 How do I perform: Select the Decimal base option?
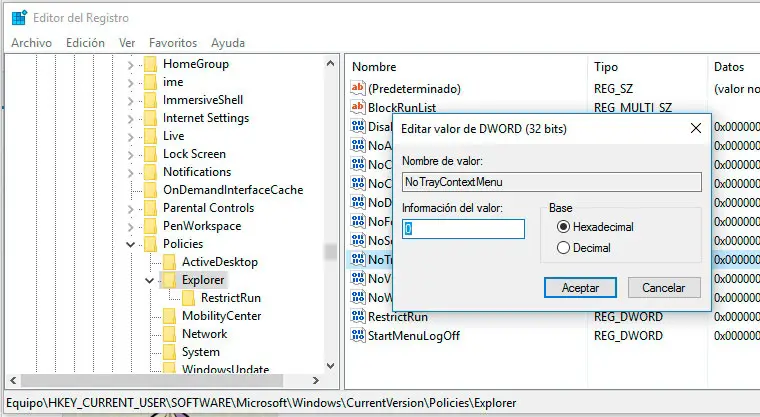(x=584, y=248)
